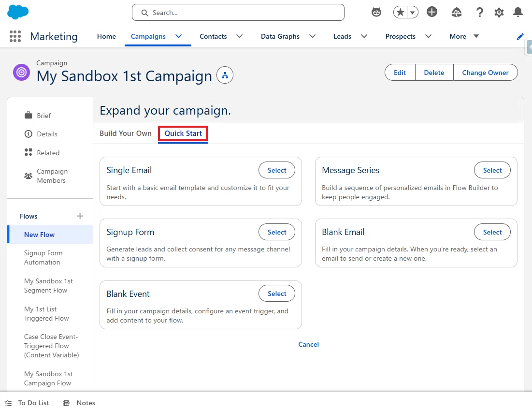Viewport: 532px width, 412px height.
Task: Click the Brief briefcase icon
Action: tap(29, 115)
